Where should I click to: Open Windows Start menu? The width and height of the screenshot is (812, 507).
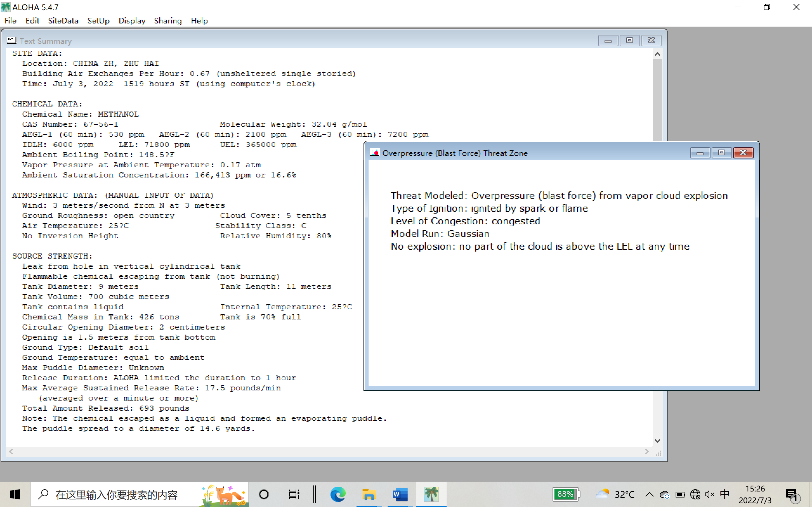point(15,494)
